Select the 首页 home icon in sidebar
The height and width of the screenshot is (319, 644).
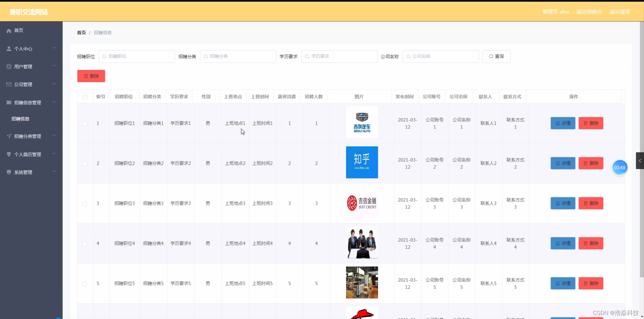click(x=8, y=30)
